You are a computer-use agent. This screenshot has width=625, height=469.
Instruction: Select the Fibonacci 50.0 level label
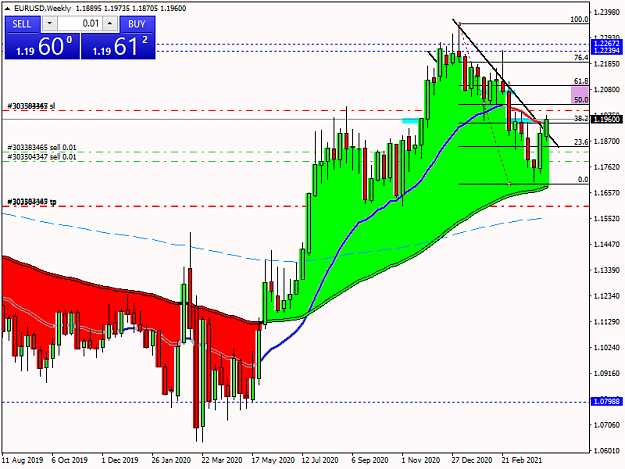[x=581, y=100]
